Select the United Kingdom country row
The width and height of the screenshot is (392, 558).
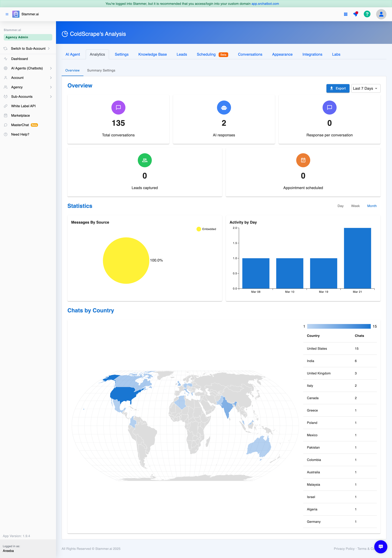tap(340, 373)
